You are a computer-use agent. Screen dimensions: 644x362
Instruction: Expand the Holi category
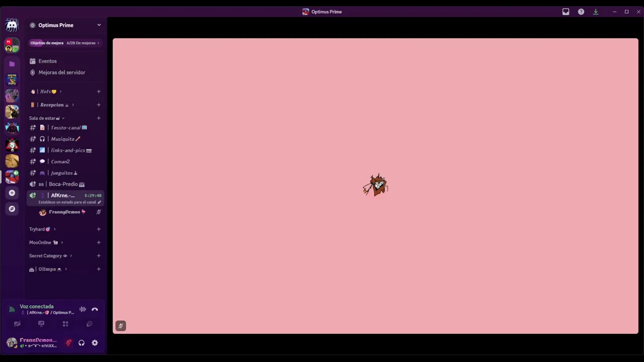coord(46,92)
